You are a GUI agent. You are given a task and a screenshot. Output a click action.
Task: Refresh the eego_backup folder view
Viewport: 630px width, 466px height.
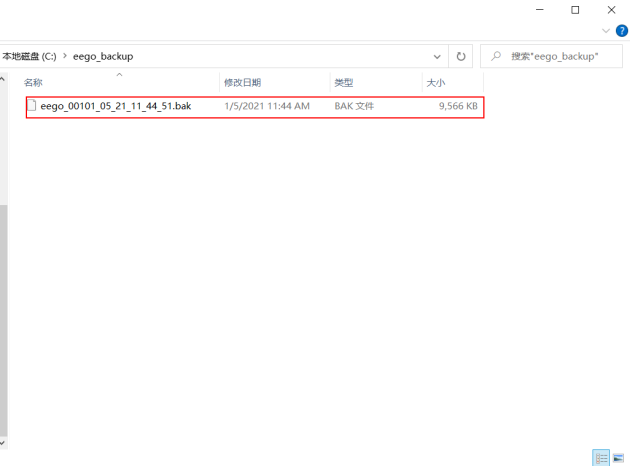(460, 56)
